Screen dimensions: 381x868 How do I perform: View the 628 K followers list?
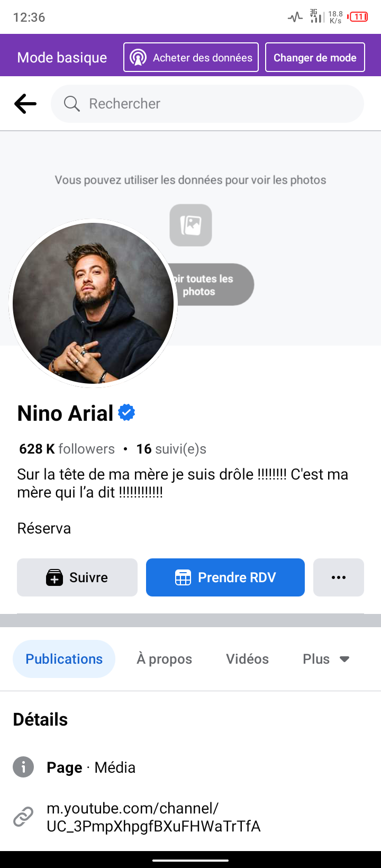click(67, 449)
